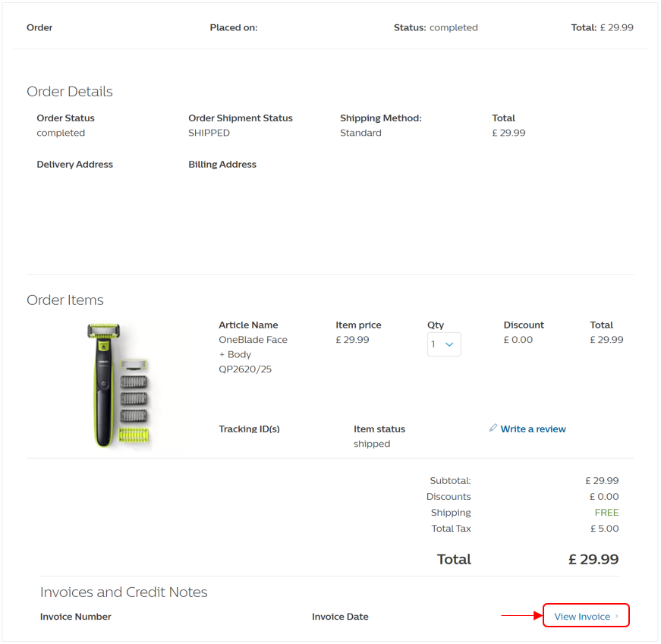Click the chevron arrow in the Qty box

point(449,344)
